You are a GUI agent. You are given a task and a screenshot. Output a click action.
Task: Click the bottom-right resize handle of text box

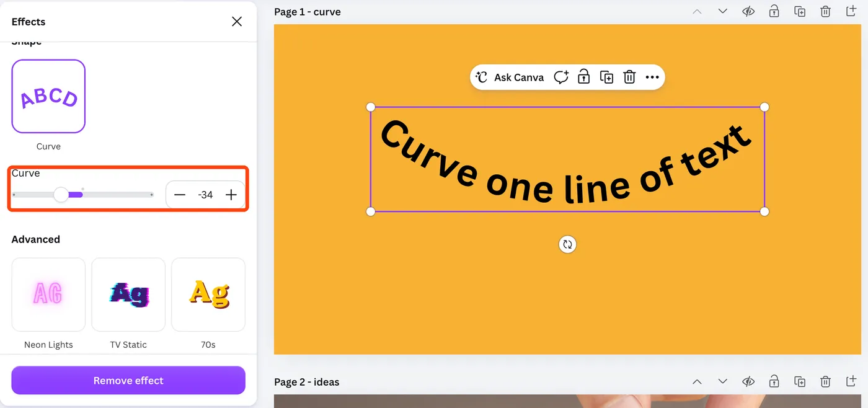click(x=764, y=211)
